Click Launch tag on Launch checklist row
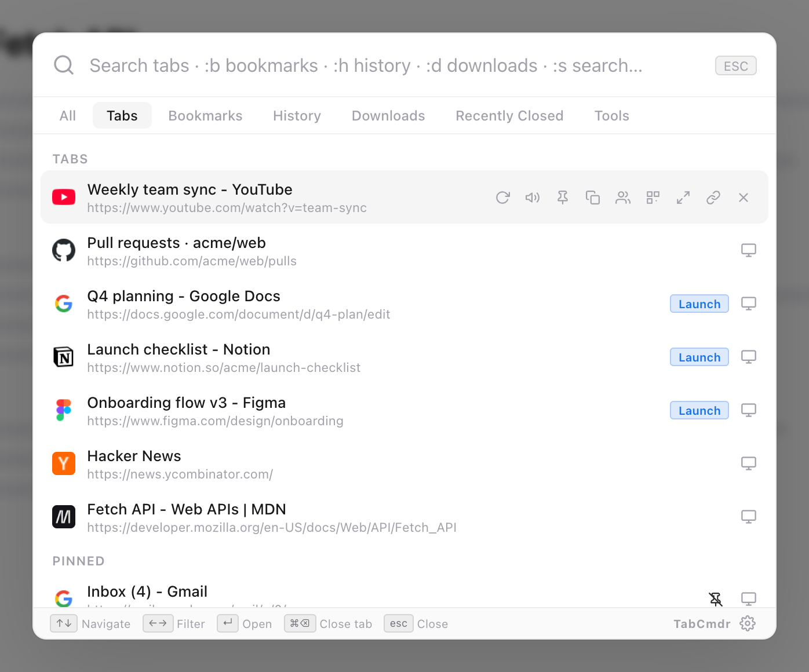The width and height of the screenshot is (809, 672). tap(699, 357)
